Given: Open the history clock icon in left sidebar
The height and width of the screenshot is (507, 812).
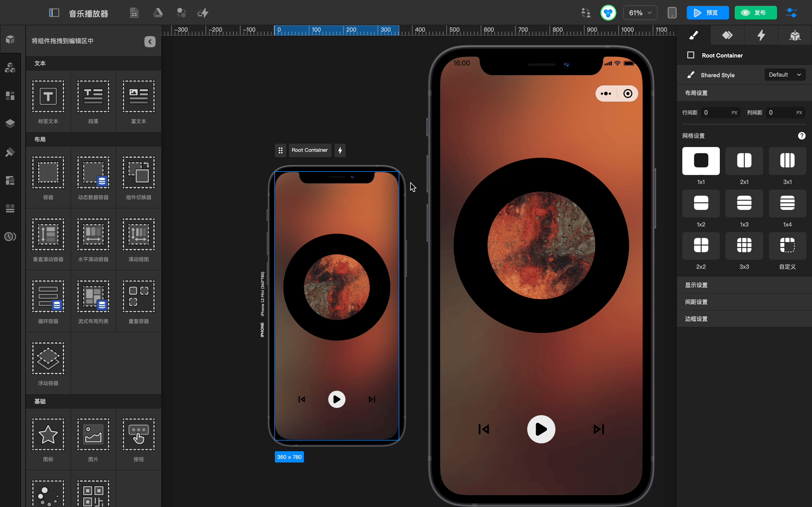Looking at the screenshot, I should click(10, 237).
